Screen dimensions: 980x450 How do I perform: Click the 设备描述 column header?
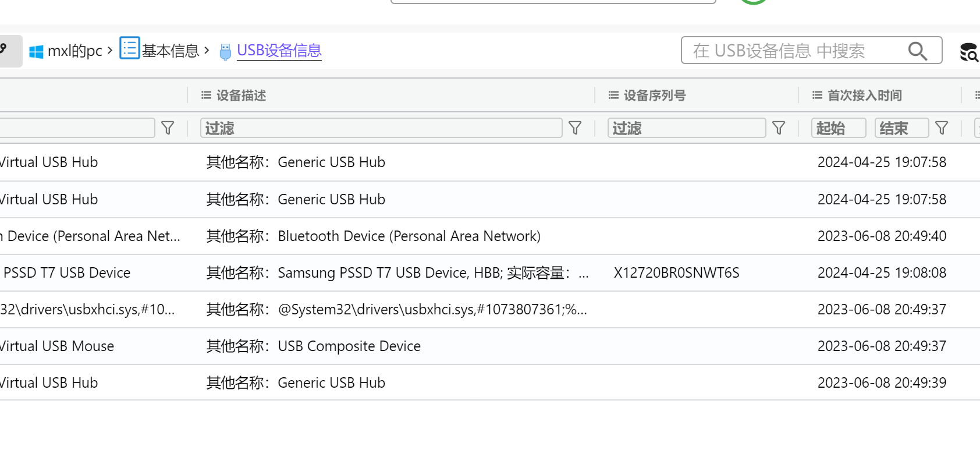(x=242, y=95)
